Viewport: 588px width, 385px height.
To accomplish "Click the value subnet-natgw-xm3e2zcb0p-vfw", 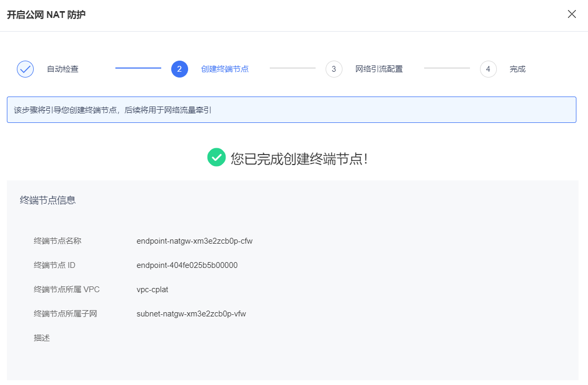I will [x=191, y=314].
